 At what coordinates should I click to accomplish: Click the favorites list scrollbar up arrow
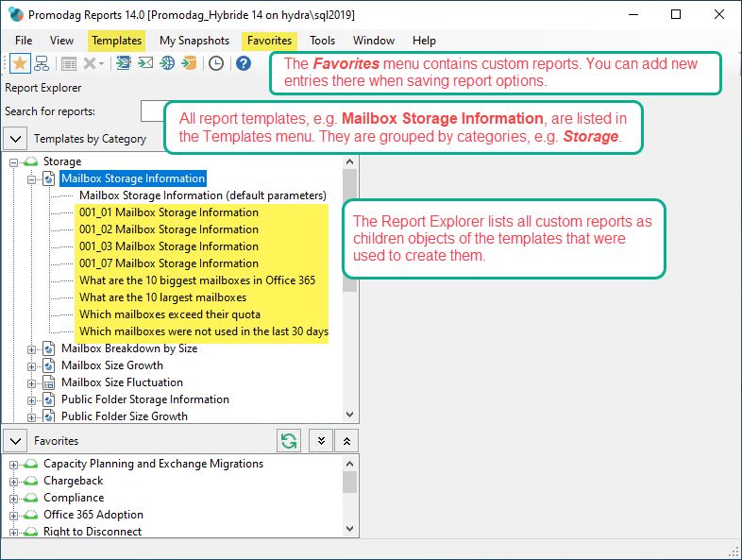tap(349, 464)
